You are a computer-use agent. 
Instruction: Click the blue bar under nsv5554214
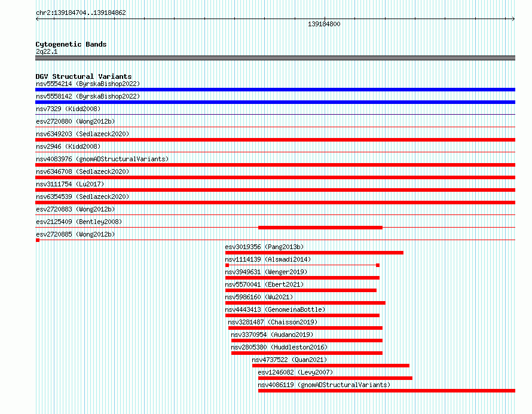[x=275, y=90]
